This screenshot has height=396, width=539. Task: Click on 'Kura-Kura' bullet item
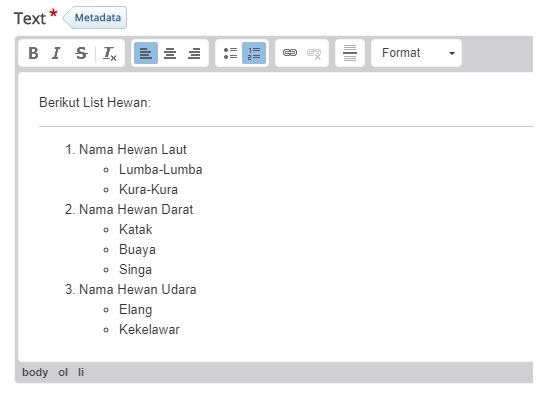[x=148, y=189]
